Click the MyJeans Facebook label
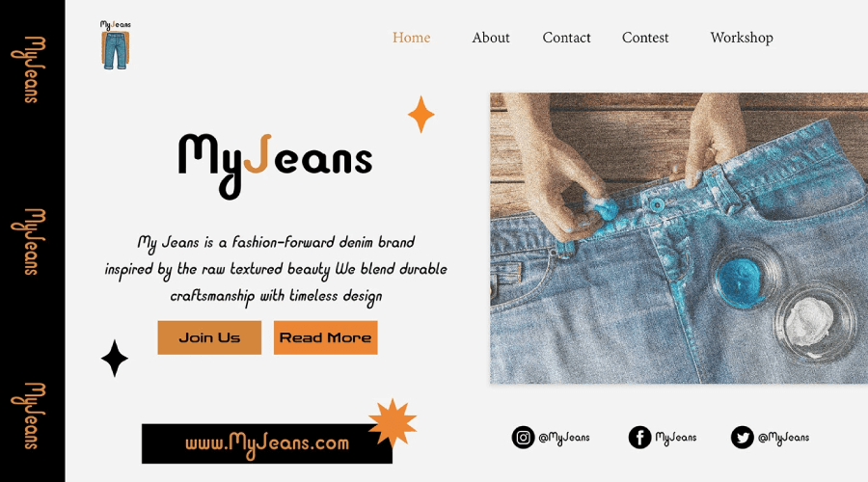Screen dimensions: 868x482 click(676, 438)
